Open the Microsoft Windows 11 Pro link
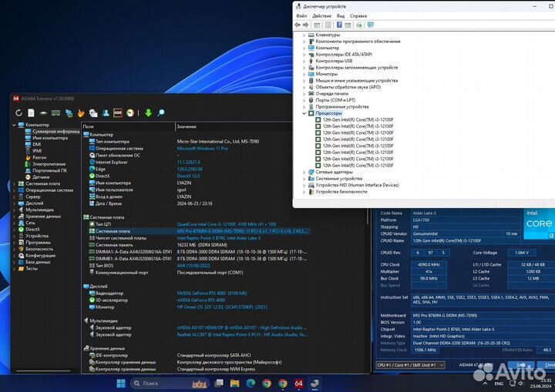This screenshot has width=555, height=392. (202, 149)
